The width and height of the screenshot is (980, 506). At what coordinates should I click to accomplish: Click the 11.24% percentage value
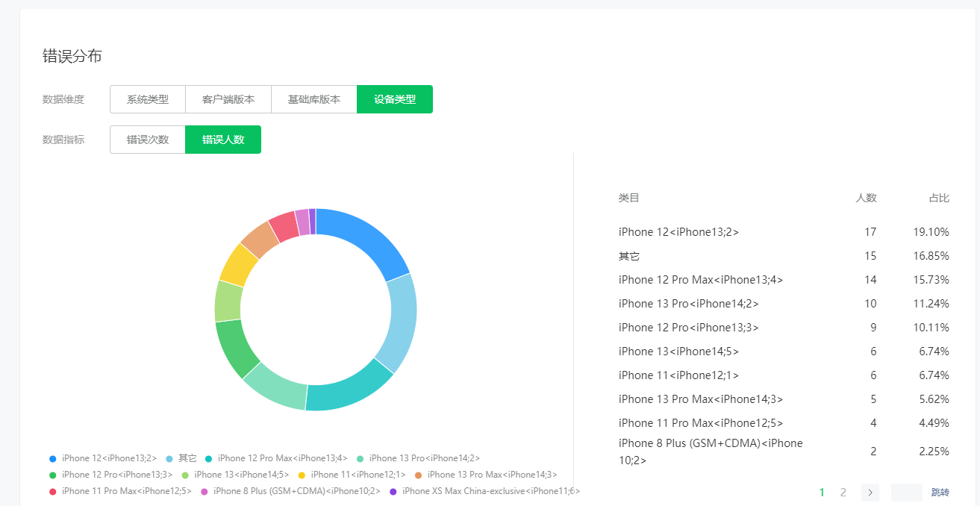[x=931, y=304]
